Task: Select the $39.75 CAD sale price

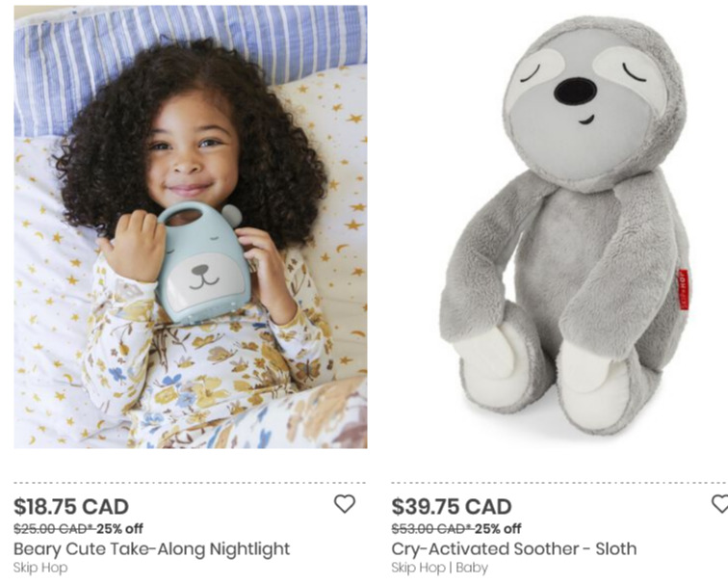Action: [x=452, y=507]
